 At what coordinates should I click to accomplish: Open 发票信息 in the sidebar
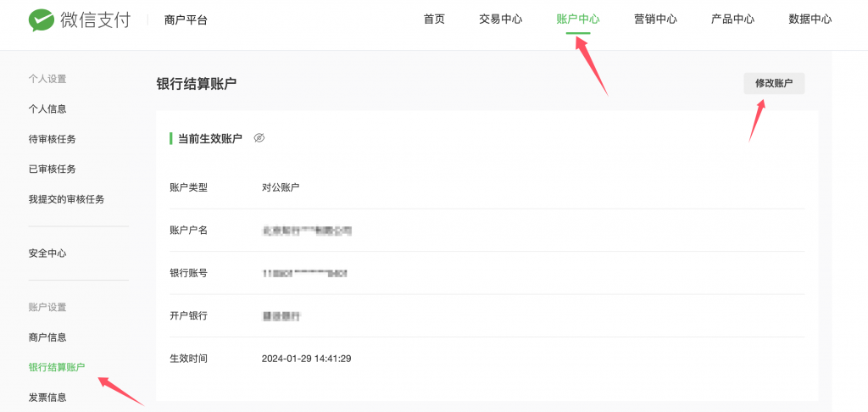(x=47, y=398)
